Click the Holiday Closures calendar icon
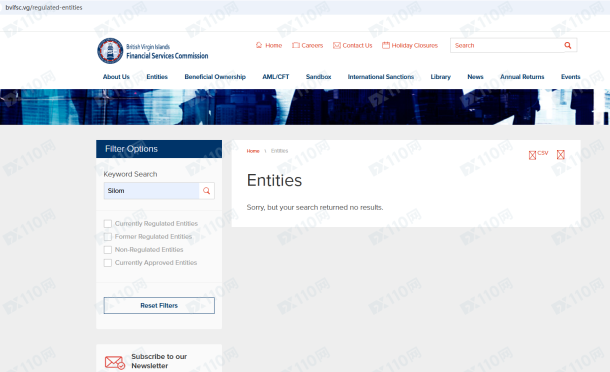This screenshot has width=610, height=372. [386, 45]
